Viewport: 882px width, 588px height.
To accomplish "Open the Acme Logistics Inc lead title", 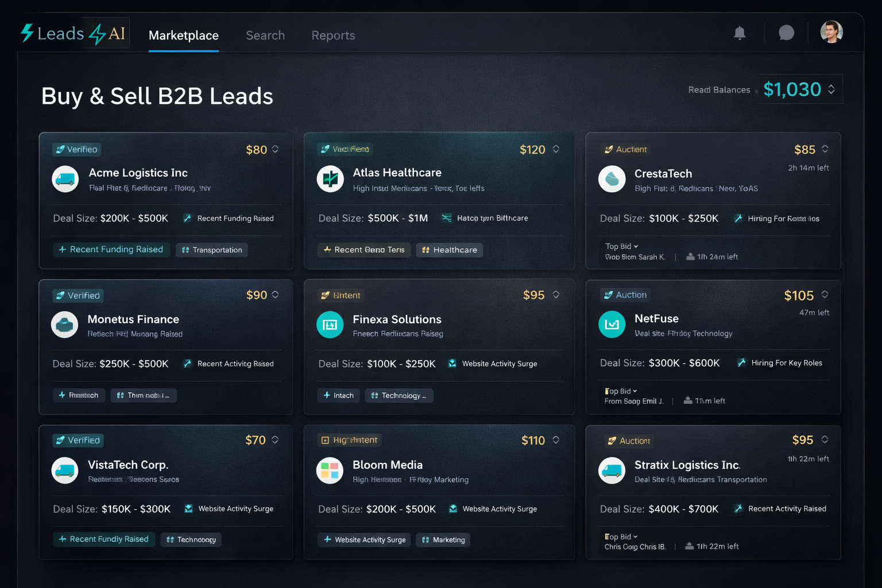I will pyautogui.click(x=138, y=173).
